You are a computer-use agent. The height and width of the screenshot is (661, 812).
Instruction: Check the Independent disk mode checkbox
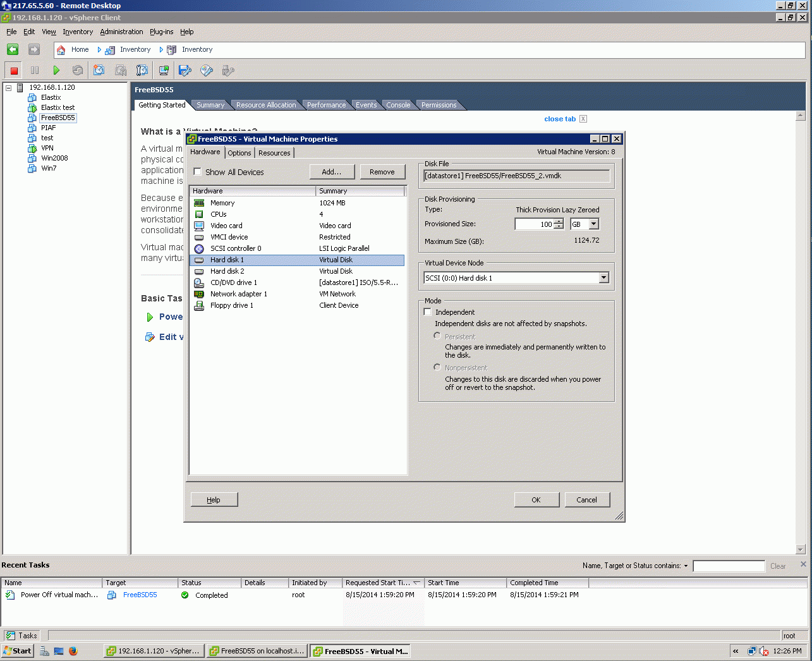click(x=428, y=312)
